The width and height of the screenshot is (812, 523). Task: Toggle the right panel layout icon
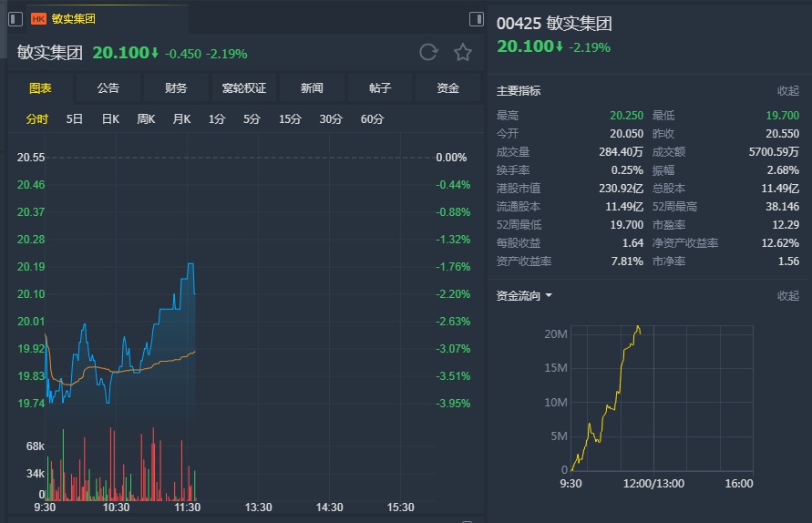pyautogui.click(x=477, y=19)
